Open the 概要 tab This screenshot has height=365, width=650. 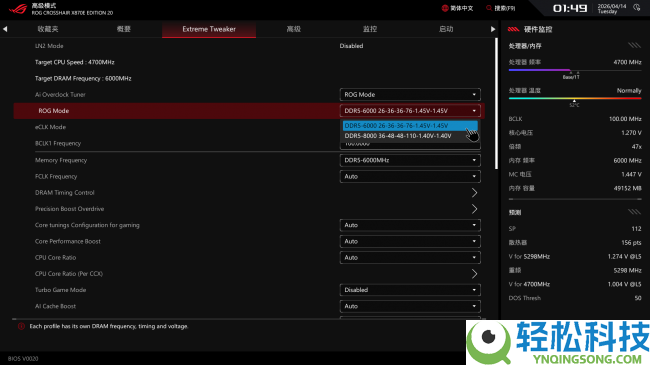tap(124, 29)
